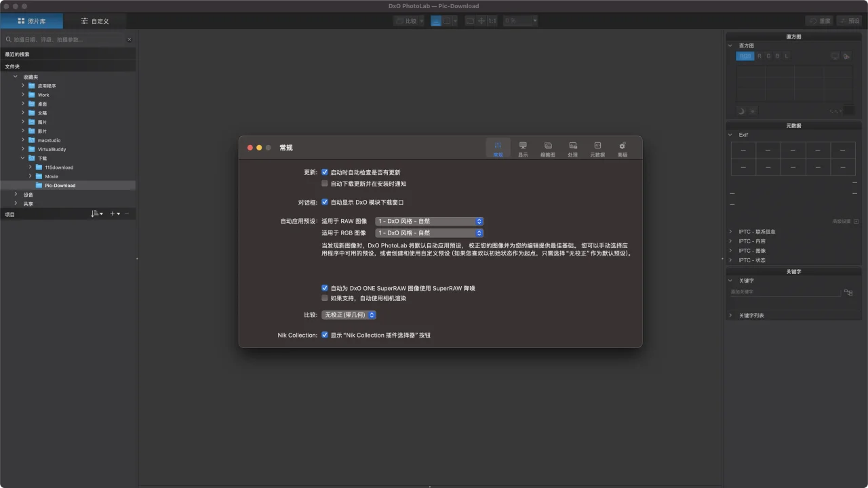Open the 元数据 preferences tab
The image size is (868, 488).
pyautogui.click(x=597, y=149)
